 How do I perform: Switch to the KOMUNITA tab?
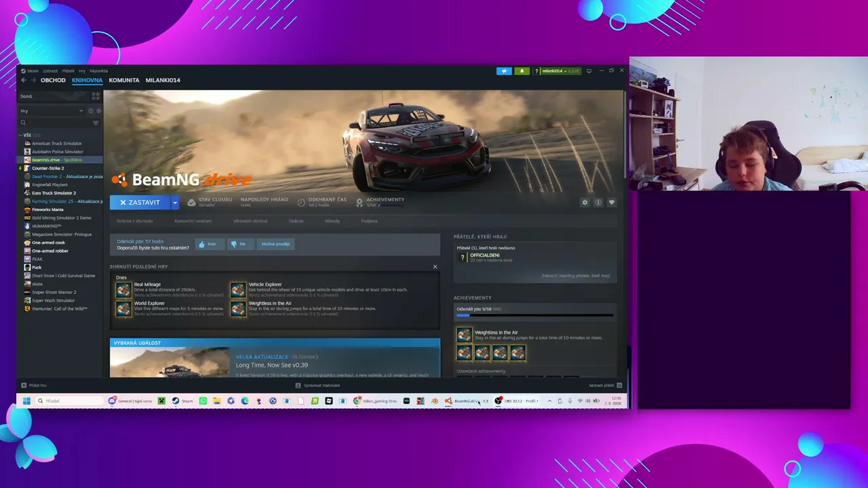click(124, 80)
